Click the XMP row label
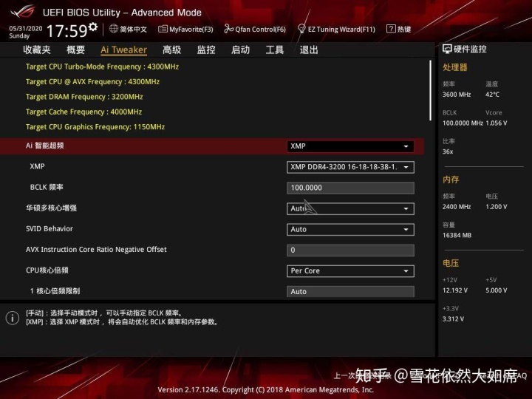Image resolution: width=532 pixels, height=399 pixels. pyautogui.click(x=37, y=166)
